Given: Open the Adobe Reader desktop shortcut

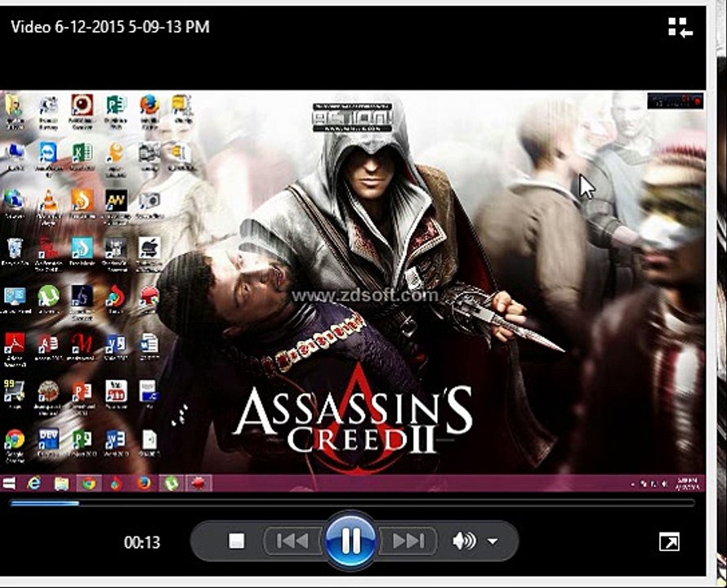Looking at the screenshot, I should [x=15, y=349].
